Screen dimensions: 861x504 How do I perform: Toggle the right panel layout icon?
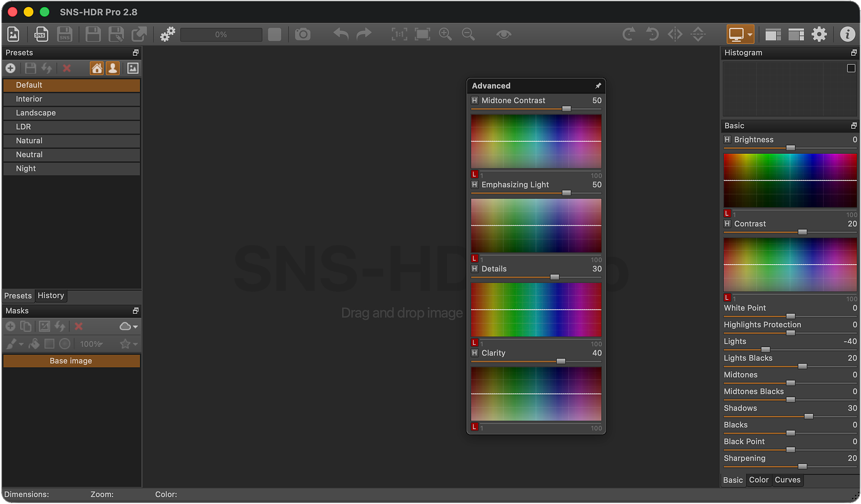pyautogui.click(x=796, y=34)
